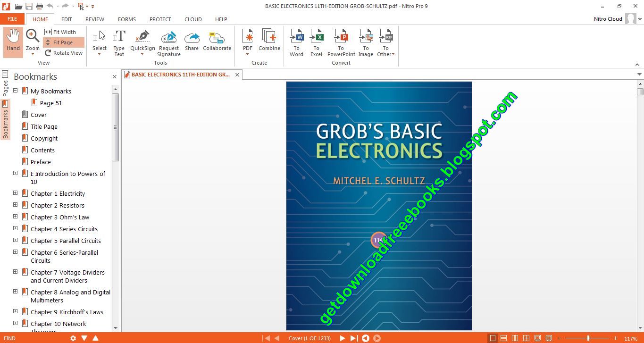Viewport: 644px width, 343px height.
Task: Expand Chapter 1 Electricity bookmark
Action: [15, 193]
